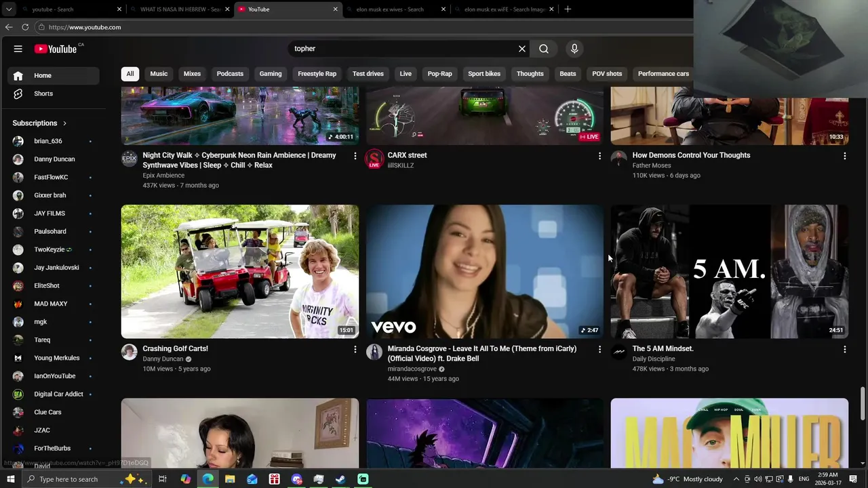Open MAD MAXY subscription channel
868x488 pixels.
click(54, 304)
